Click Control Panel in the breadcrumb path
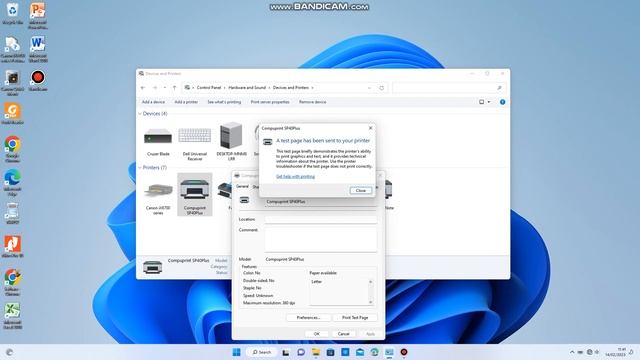 point(209,88)
